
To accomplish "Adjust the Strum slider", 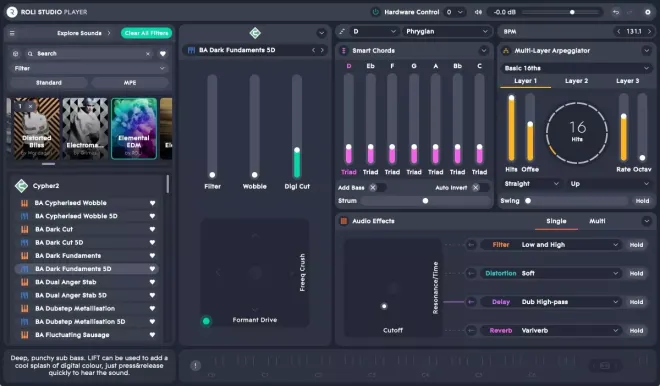I will coord(425,201).
